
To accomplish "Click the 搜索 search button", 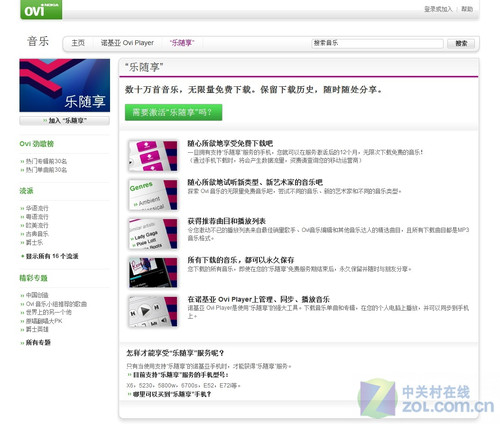I will pos(461,43).
